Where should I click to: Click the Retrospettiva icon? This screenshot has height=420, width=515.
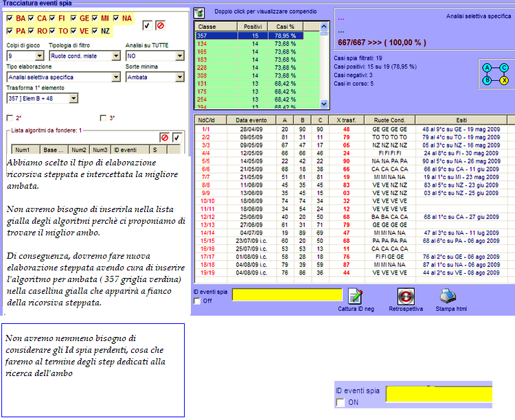pyautogui.click(x=405, y=296)
